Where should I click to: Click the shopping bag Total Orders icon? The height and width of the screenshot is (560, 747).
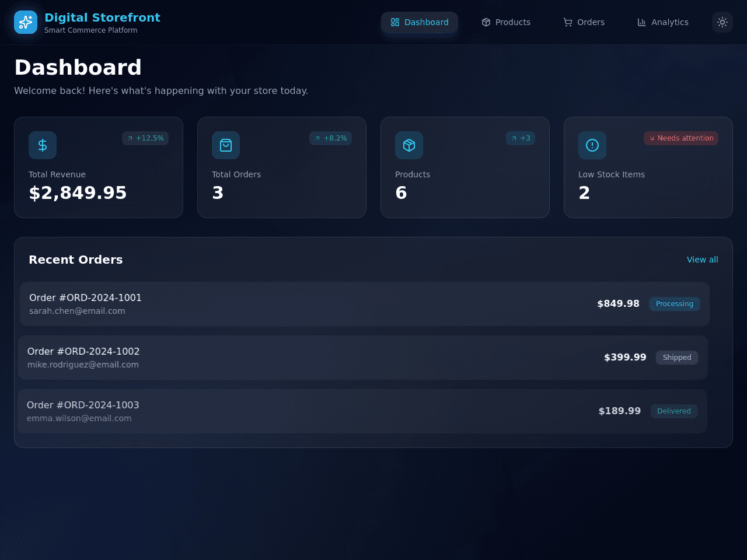click(226, 145)
